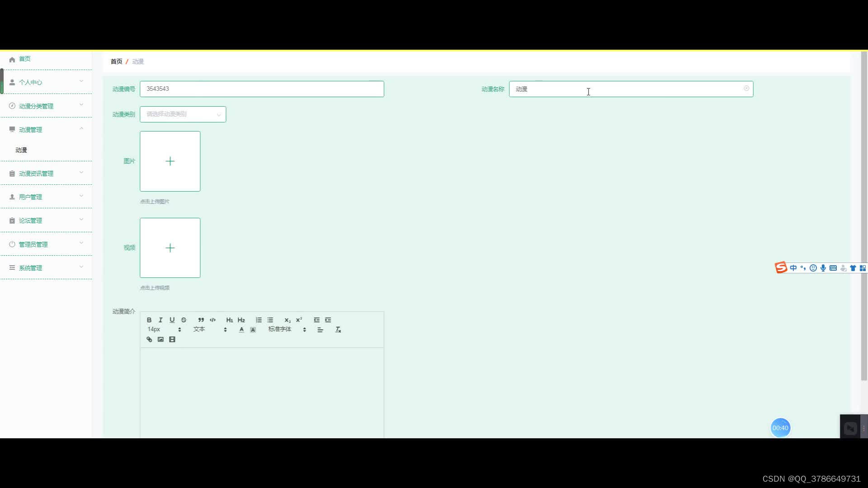Decrease the text indent
This screenshot has width=868, height=488.
click(316, 320)
